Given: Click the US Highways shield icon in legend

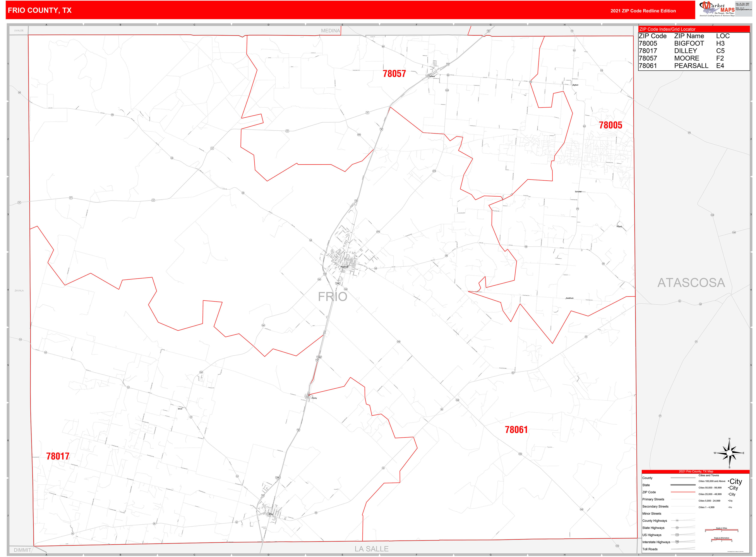Looking at the screenshot, I should click(677, 535).
